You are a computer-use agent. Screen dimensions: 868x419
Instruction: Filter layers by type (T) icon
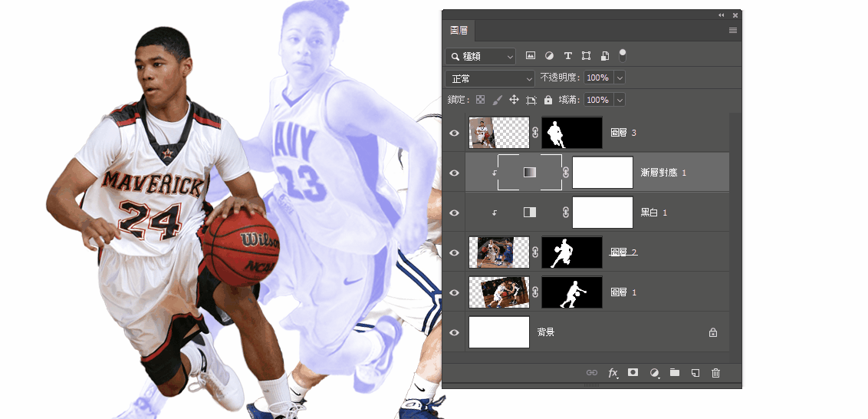point(567,55)
